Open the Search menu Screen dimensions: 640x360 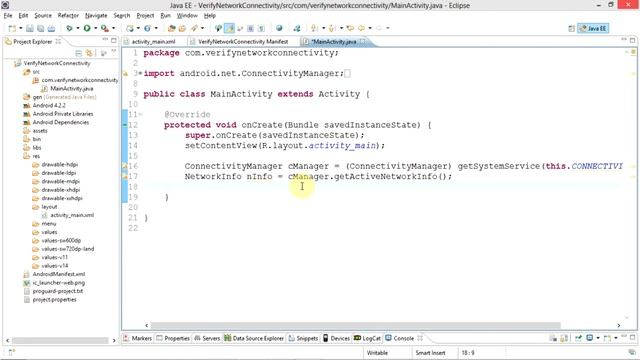[122, 16]
